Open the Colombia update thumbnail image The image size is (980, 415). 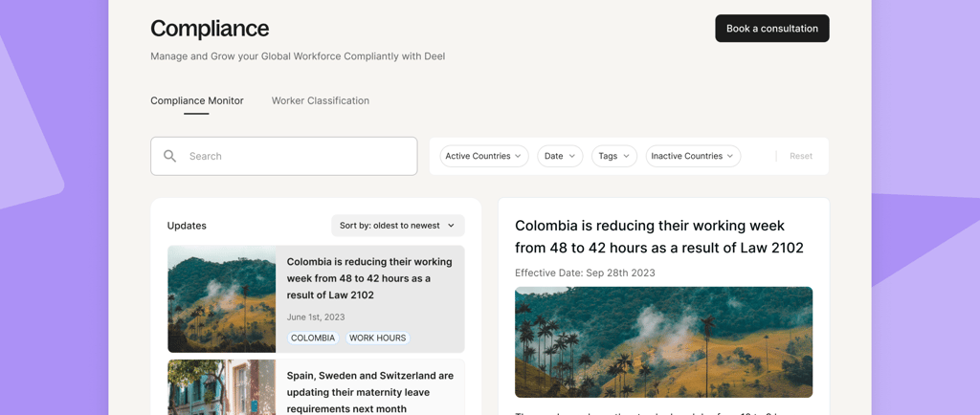click(x=221, y=299)
